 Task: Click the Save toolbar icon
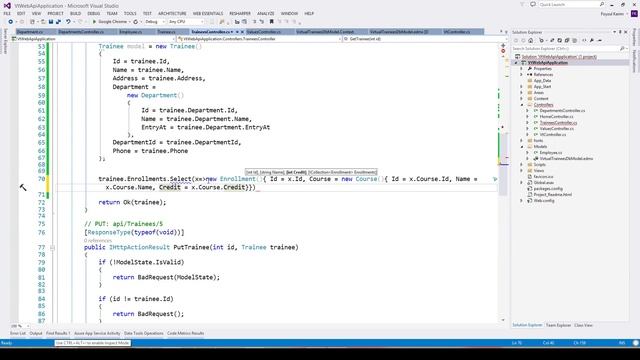coord(51,22)
